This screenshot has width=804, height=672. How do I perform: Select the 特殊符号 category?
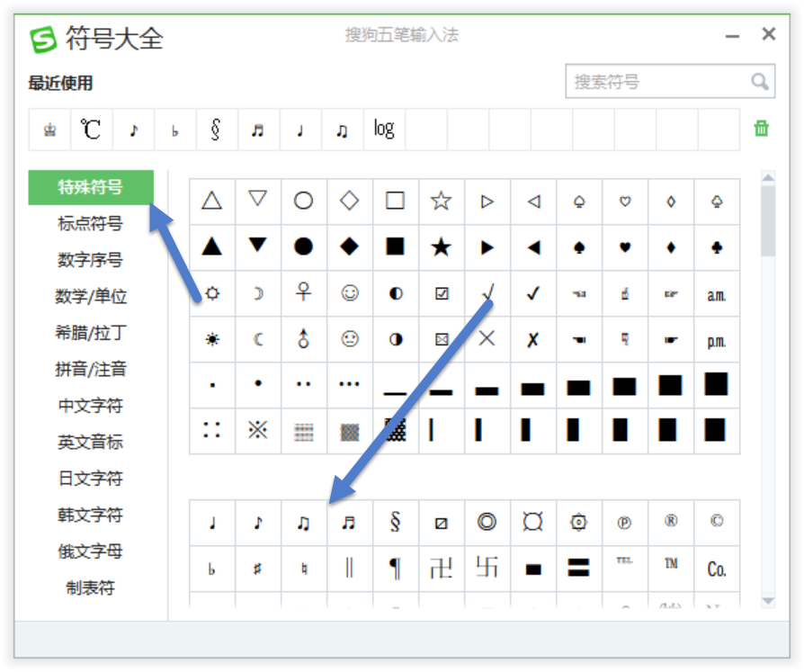click(91, 187)
